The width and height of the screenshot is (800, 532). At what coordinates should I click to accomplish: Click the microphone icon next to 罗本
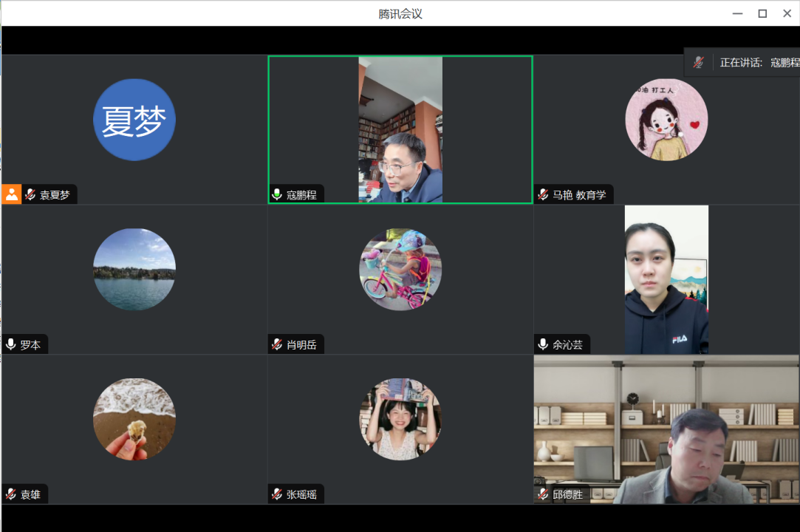[11, 344]
